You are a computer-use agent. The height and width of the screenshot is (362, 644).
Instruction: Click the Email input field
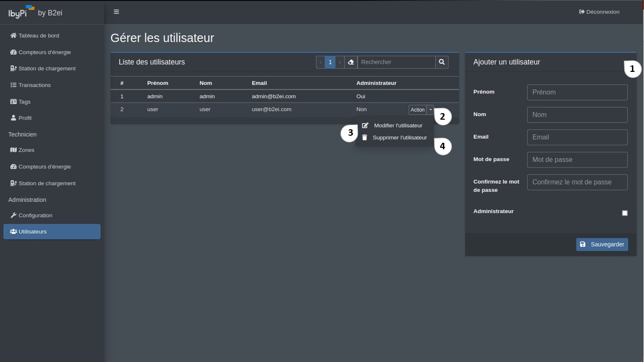point(578,137)
